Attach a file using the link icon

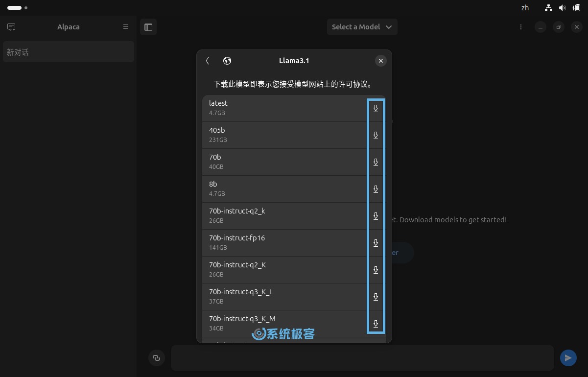pyautogui.click(x=157, y=358)
